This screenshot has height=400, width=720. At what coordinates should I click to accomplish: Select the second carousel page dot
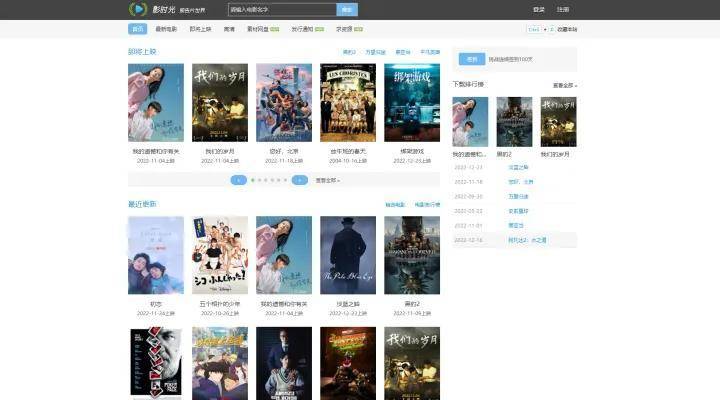click(259, 180)
